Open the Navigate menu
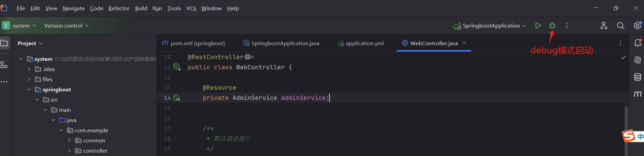Viewport: 644px width, 156px height. (x=74, y=8)
